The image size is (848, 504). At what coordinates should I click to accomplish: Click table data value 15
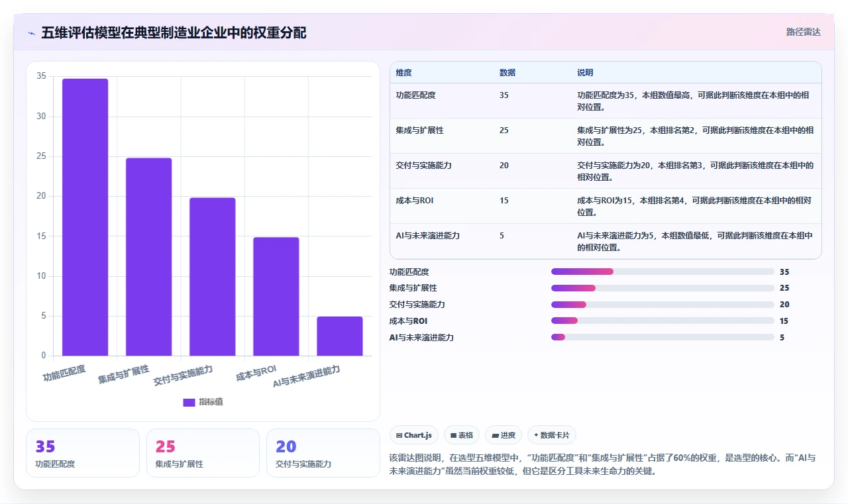(504, 201)
